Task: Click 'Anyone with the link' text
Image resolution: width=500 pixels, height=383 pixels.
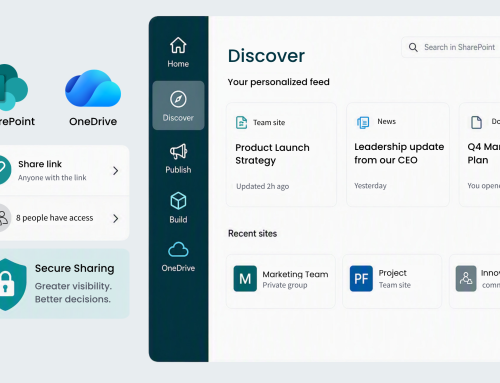Action: point(52,178)
